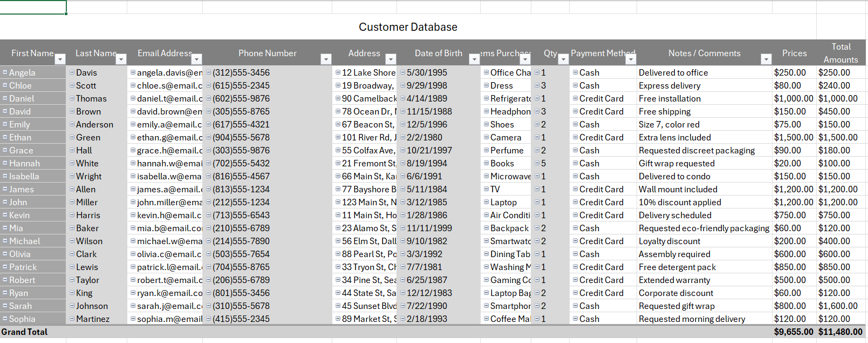Select the Grand Total row label
Image resolution: width=868 pixels, height=343 pixels.
pyautogui.click(x=24, y=332)
